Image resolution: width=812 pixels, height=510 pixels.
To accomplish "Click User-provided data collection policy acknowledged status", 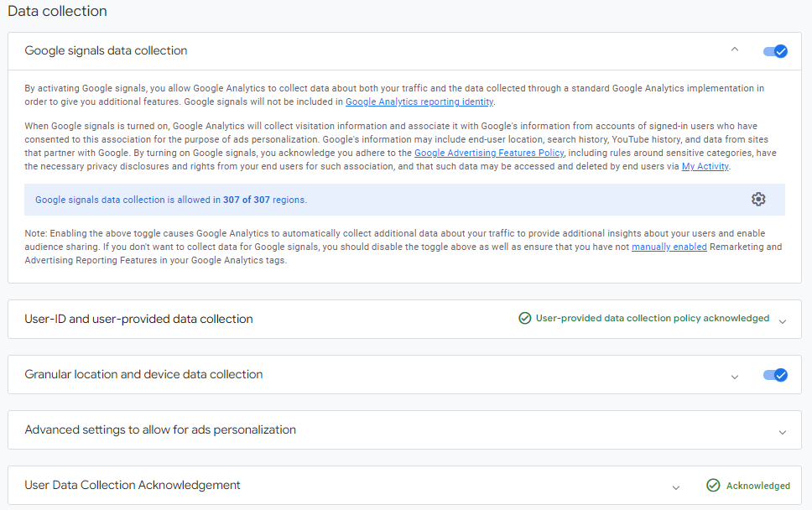I will [653, 318].
